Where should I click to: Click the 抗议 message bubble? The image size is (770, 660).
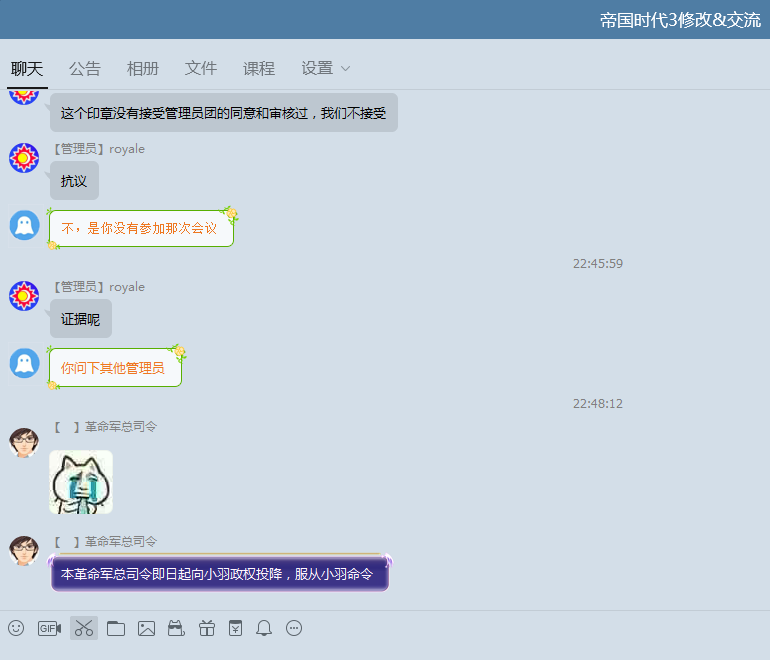click(74, 181)
